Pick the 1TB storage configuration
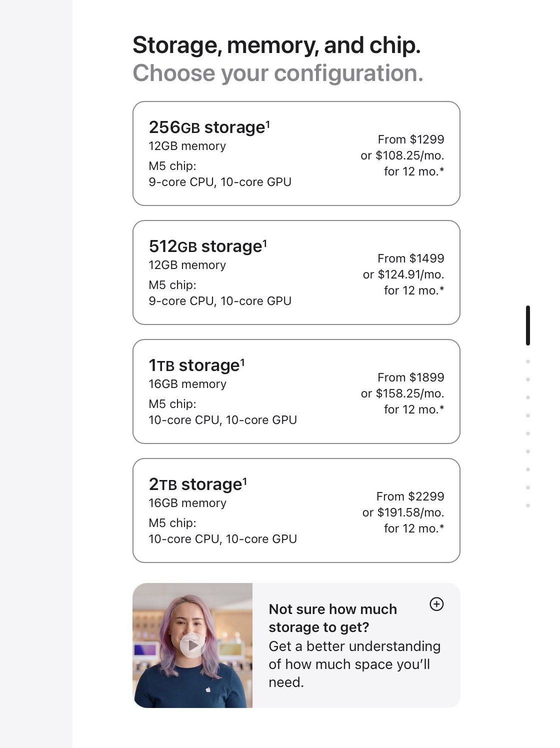 (296, 391)
